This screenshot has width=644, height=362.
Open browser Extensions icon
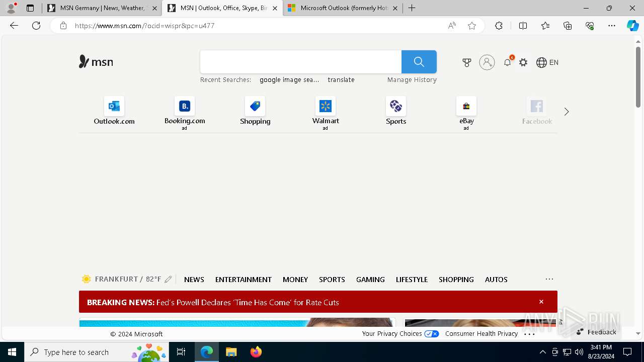[x=499, y=26]
